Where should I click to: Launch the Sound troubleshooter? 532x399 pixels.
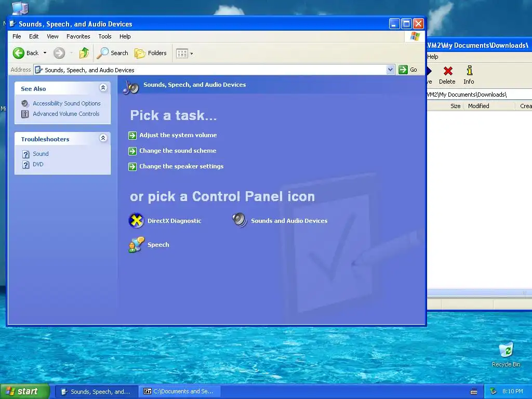[x=41, y=154]
